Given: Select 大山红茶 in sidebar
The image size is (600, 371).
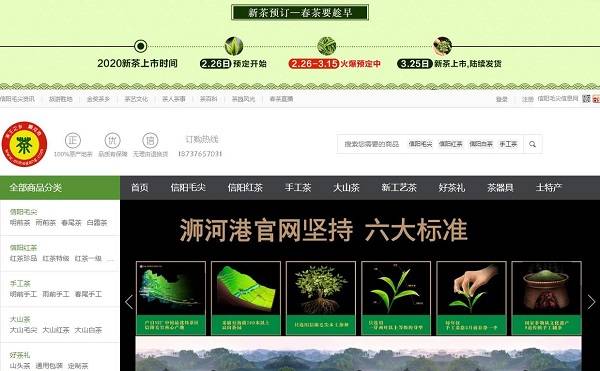Looking at the screenshot, I should [x=56, y=330].
